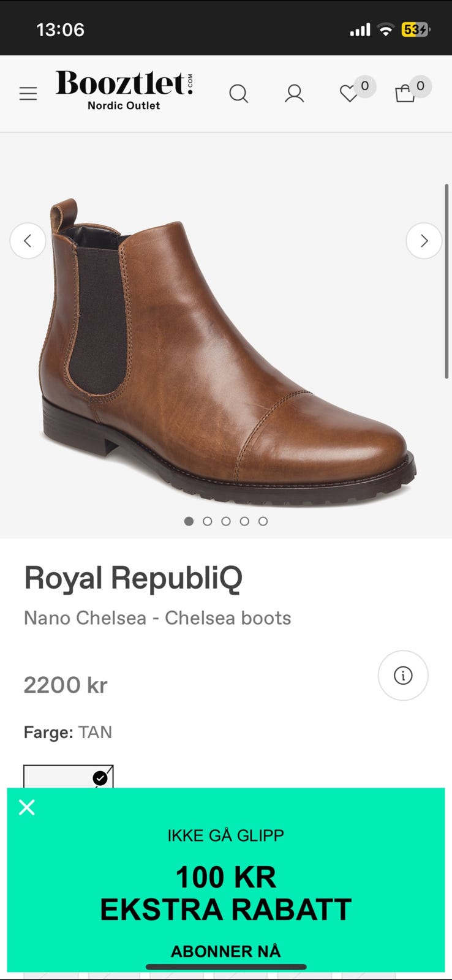Open the hamburger navigation menu
The height and width of the screenshot is (980, 452).
pos(28,94)
